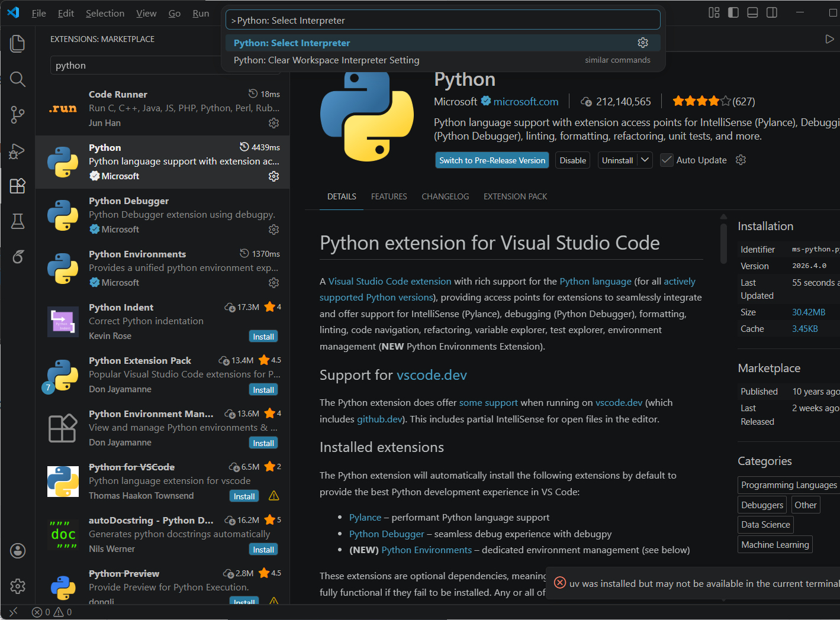Toggle the Auto Update checkbox
The width and height of the screenshot is (840, 620).
[667, 160]
